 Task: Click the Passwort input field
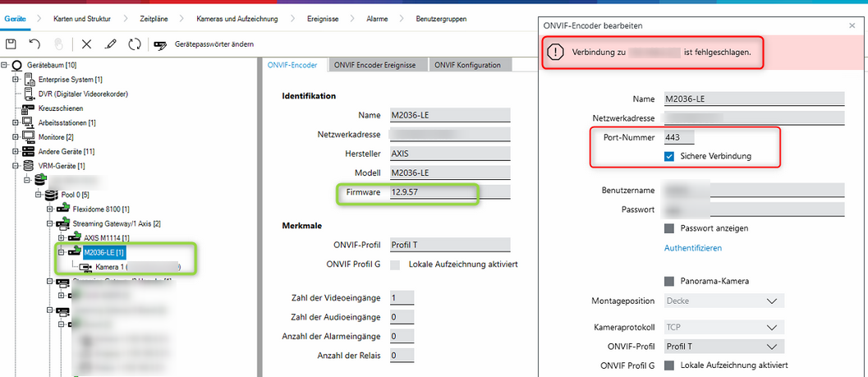[x=754, y=209]
